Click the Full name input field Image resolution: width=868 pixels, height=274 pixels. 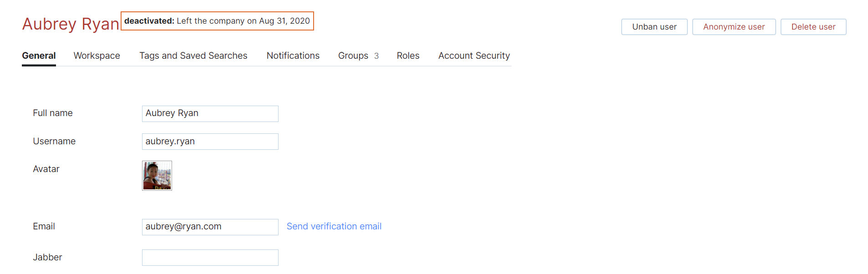tap(210, 114)
